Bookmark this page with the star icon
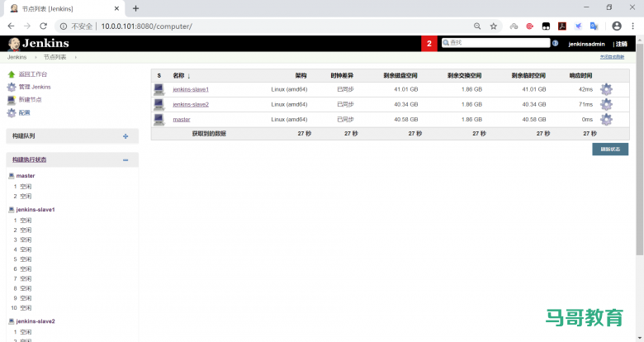This screenshot has height=342, width=644. (494, 26)
